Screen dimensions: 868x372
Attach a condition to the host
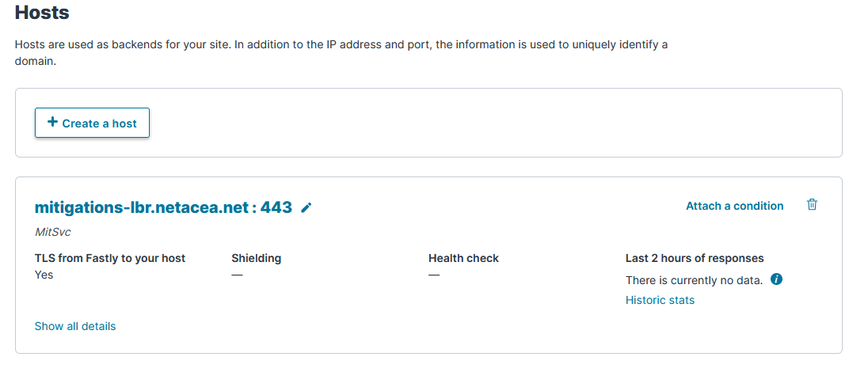pyautogui.click(x=734, y=206)
